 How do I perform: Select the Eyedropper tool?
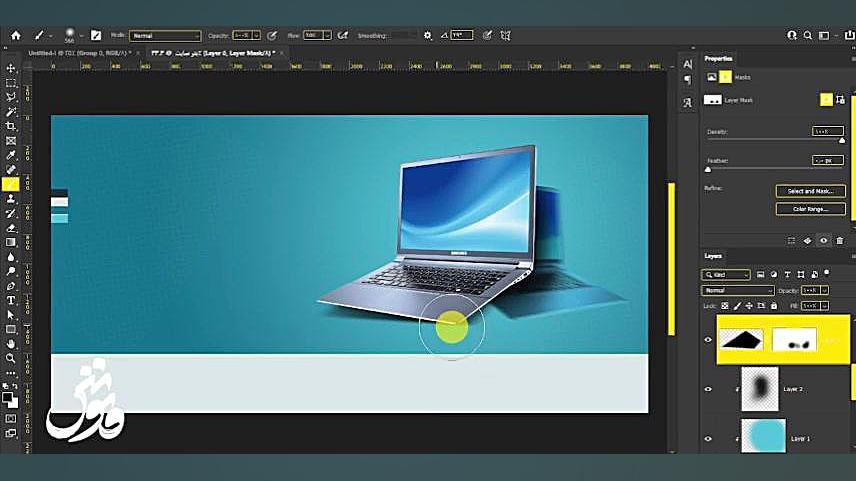(x=10, y=156)
